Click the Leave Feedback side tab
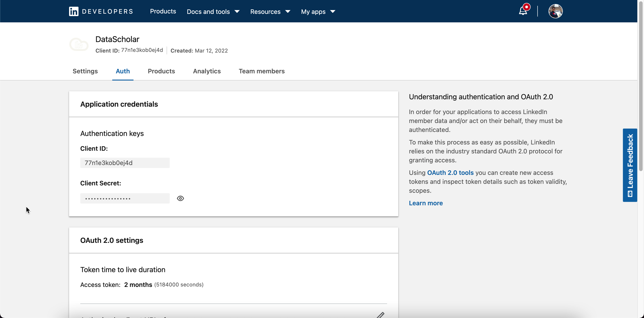Image resolution: width=644 pixels, height=318 pixels. click(630, 165)
